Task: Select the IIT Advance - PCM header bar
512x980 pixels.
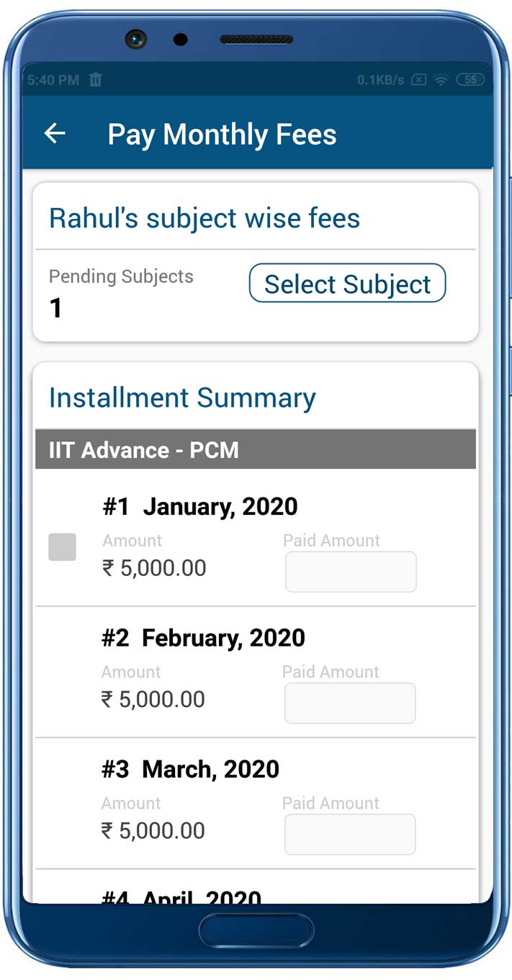Action: 256,450
